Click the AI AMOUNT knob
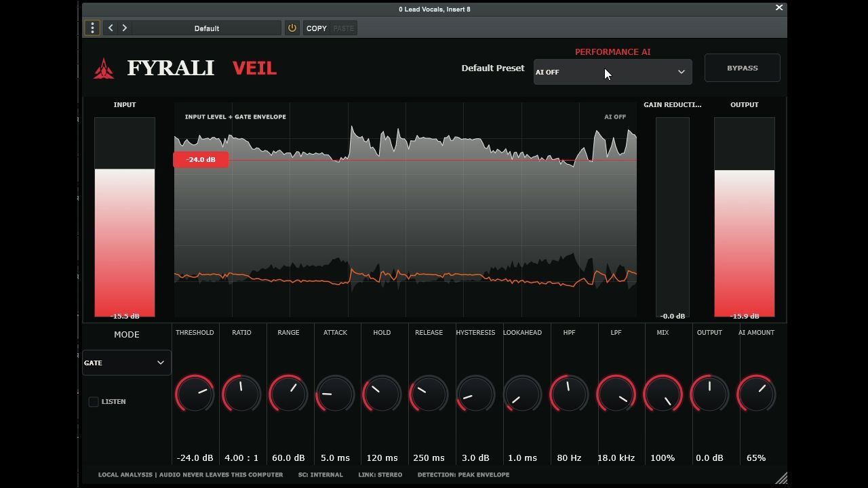Viewport: 868px width, 488px height. pos(756,394)
